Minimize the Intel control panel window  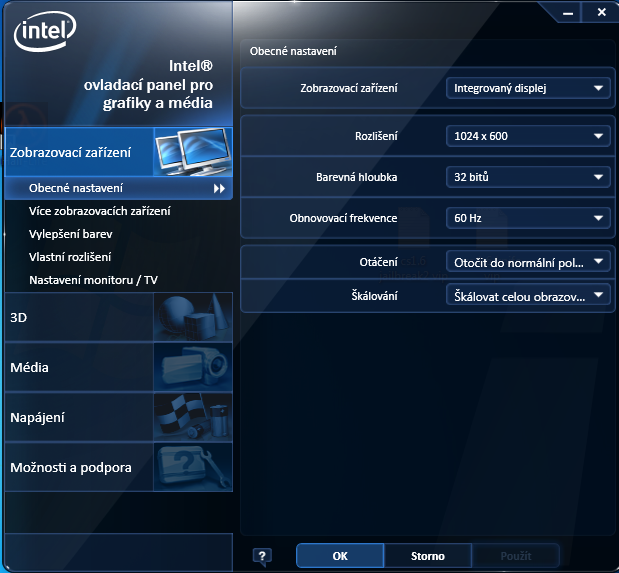coord(568,13)
